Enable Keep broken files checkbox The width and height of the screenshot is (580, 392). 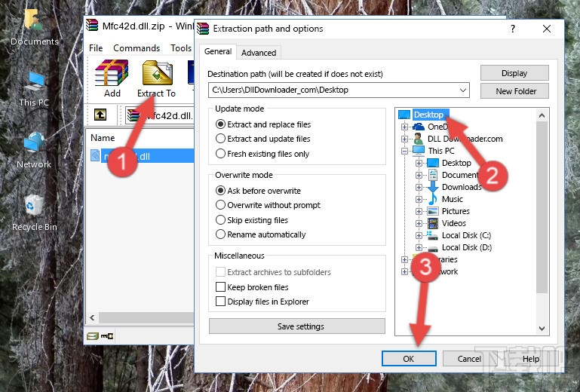[x=220, y=287]
